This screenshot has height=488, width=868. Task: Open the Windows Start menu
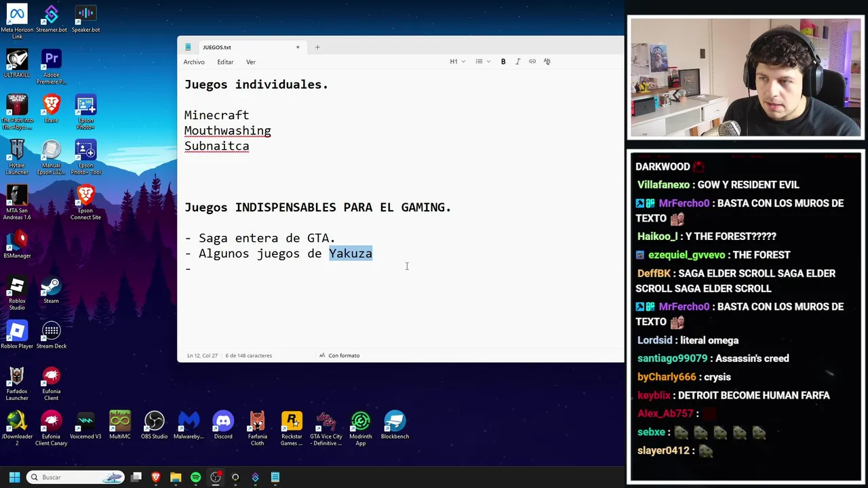pyautogui.click(x=14, y=477)
